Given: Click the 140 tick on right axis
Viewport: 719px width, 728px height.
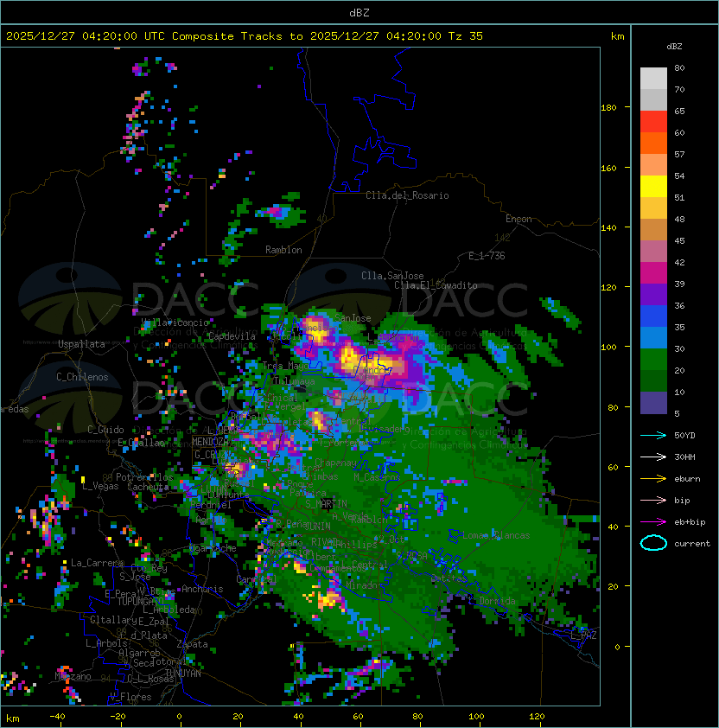Looking at the screenshot, I should [x=608, y=227].
